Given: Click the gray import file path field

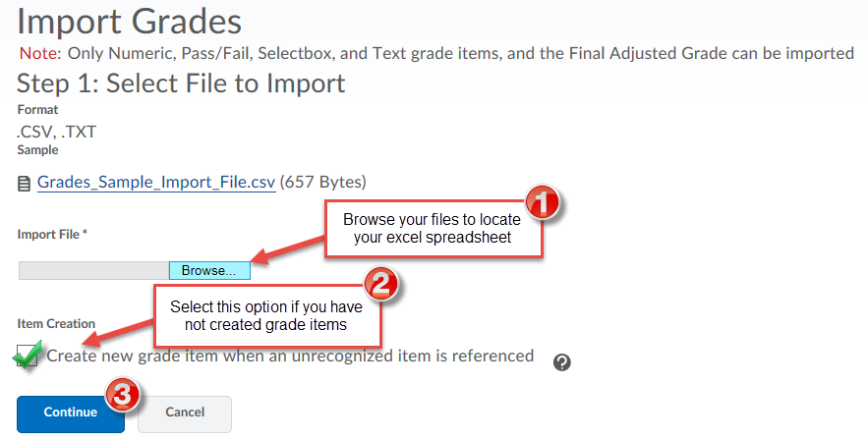Looking at the screenshot, I should click(x=93, y=270).
